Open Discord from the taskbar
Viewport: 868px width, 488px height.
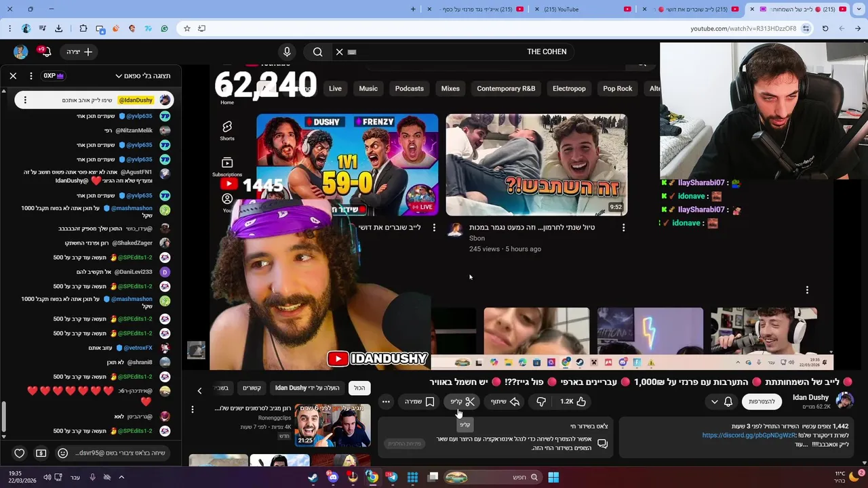[333, 477]
